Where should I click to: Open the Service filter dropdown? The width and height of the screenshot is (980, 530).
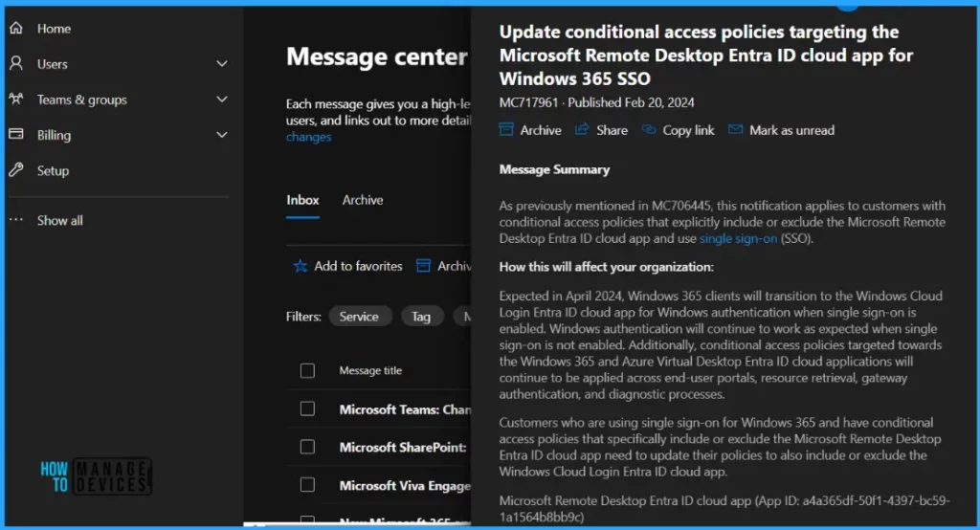point(360,317)
